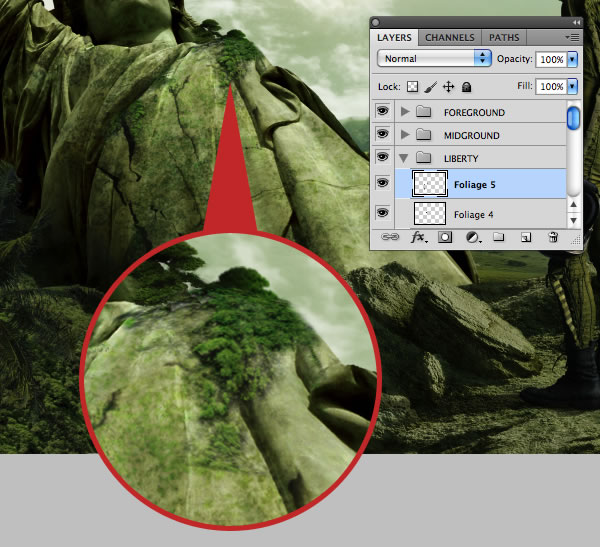Click the Opacity value field

pos(551,59)
